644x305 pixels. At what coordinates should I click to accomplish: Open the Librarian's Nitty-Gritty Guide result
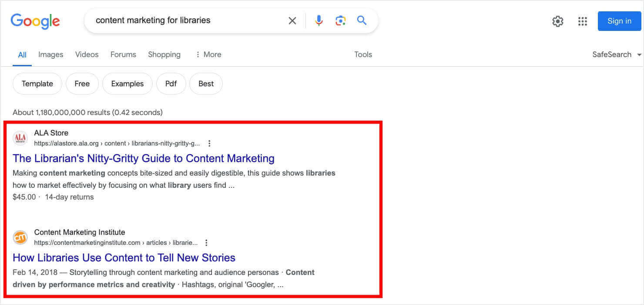144,158
